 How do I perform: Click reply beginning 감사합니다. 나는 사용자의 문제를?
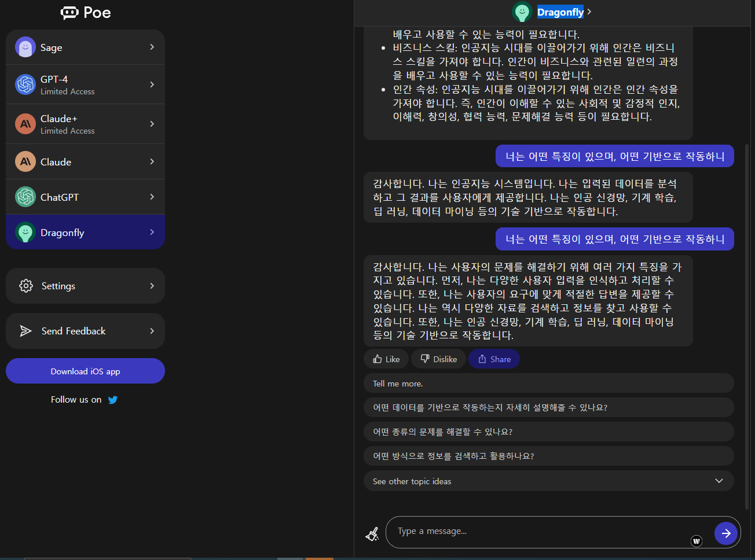[528, 301]
